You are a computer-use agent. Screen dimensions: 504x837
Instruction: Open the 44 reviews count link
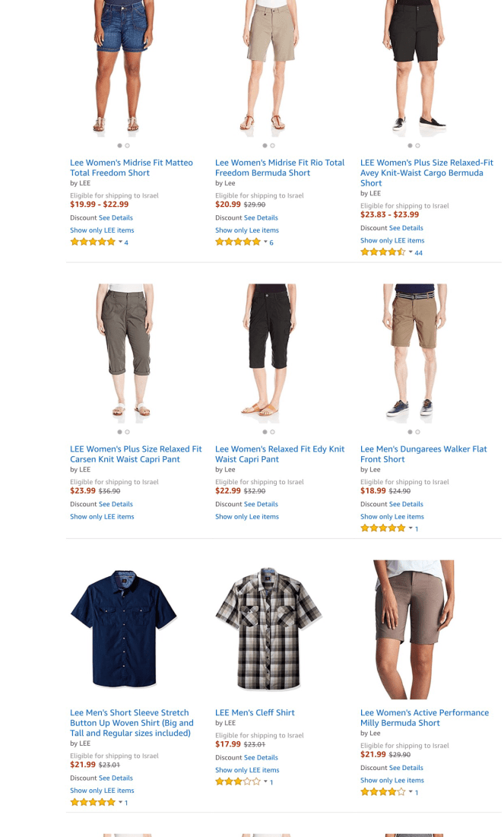click(419, 252)
